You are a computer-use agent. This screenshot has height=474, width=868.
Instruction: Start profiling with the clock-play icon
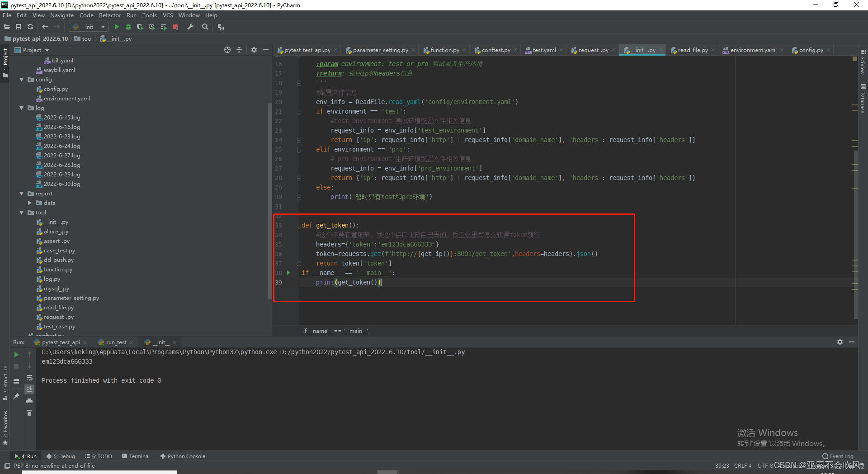[x=152, y=27]
